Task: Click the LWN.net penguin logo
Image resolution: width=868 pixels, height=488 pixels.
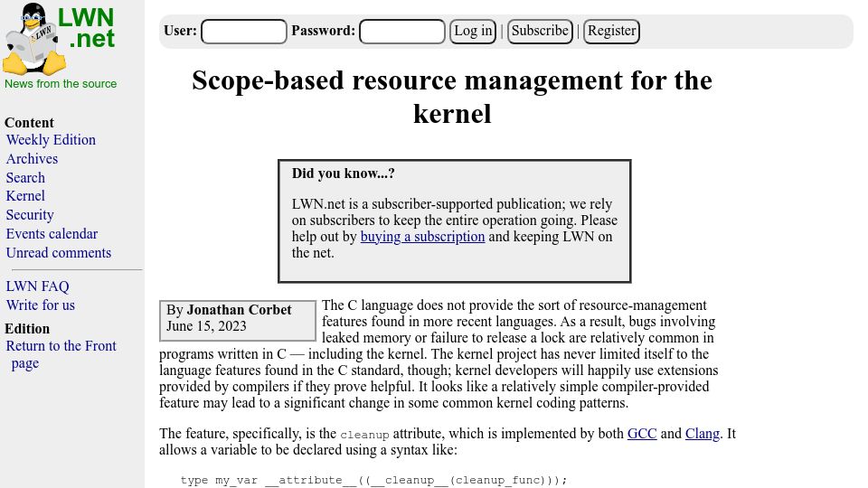Action: [x=60, y=39]
